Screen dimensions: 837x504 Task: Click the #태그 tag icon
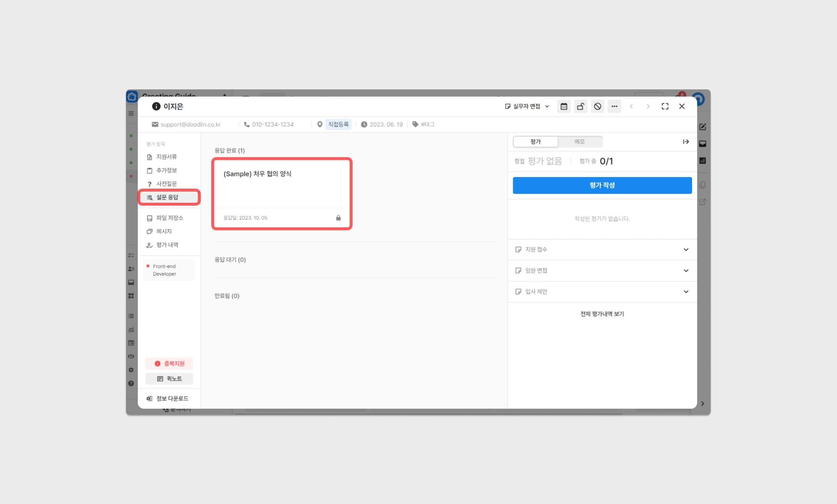click(415, 124)
